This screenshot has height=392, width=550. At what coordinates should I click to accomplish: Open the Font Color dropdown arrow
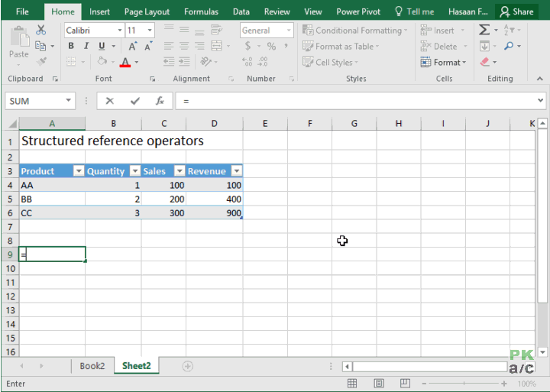tap(137, 62)
